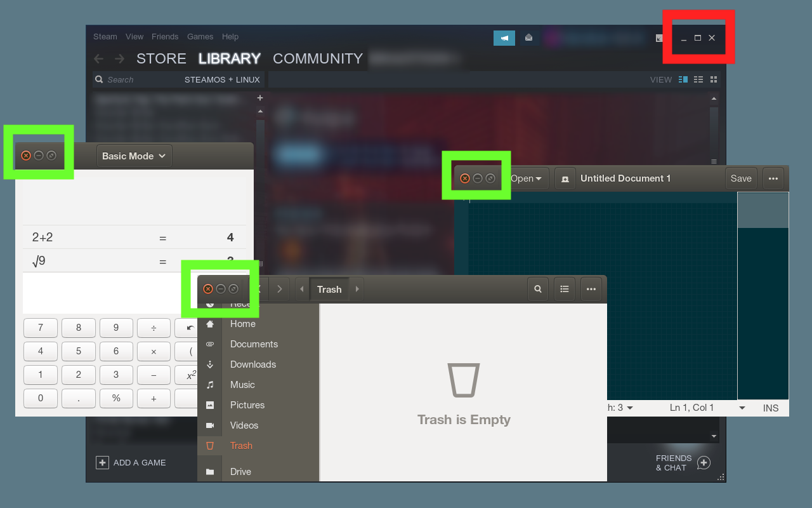Switch to the COMMUNITY tab in Steam
Screen dimensions: 812x508
318,59
